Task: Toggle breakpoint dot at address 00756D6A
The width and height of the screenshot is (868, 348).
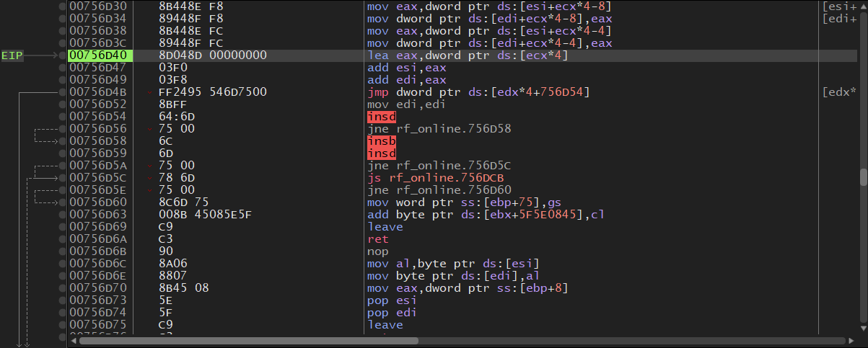Action: coord(62,239)
